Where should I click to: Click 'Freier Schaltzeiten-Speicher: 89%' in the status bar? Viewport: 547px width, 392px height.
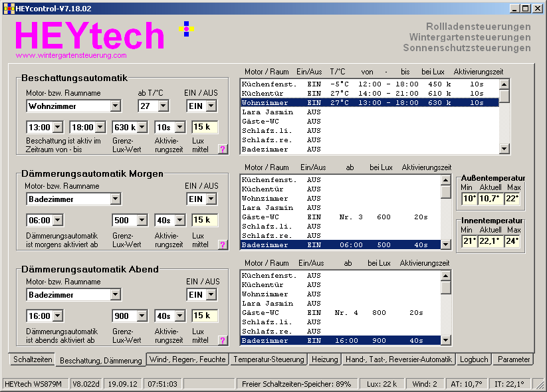tap(296, 384)
